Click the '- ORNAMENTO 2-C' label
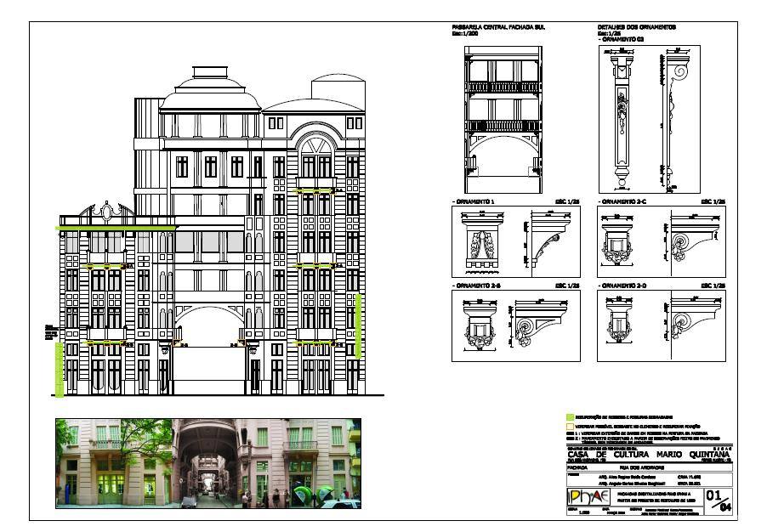This screenshot has height=532, width=767. pyautogui.click(x=622, y=201)
